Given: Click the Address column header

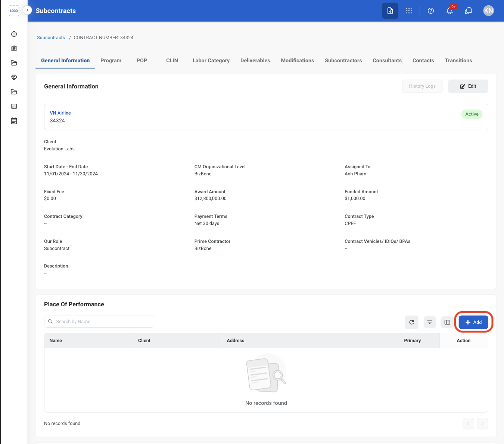Looking at the screenshot, I should point(236,341).
